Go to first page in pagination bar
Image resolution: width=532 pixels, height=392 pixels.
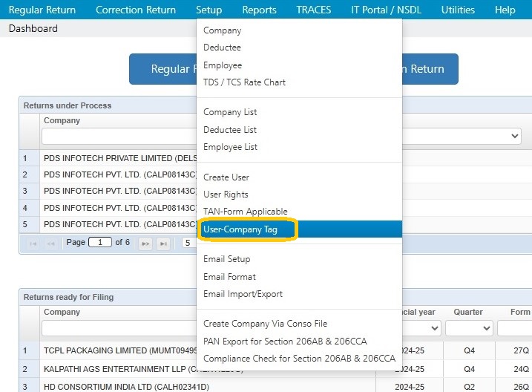(x=33, y=244)
